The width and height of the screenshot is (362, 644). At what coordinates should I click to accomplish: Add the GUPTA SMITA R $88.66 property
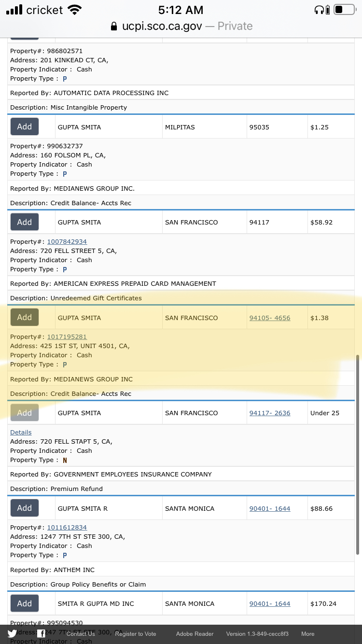(25, 508)
